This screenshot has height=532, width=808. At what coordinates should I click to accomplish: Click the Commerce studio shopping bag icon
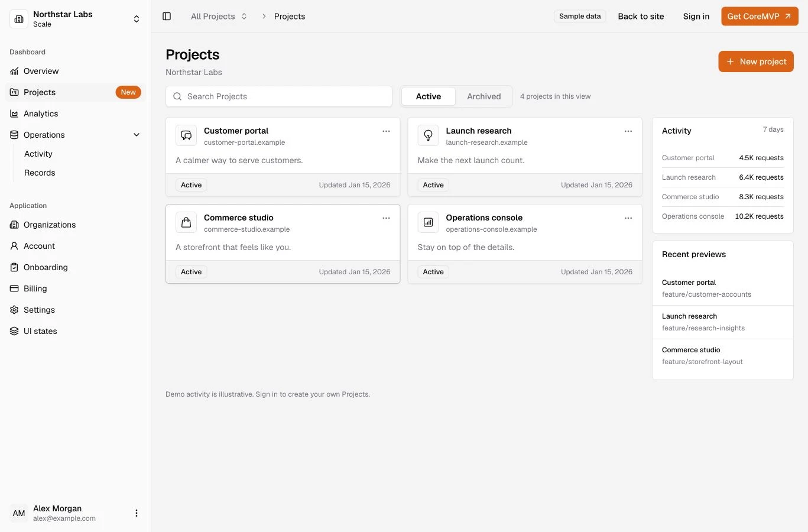pos(186,222)
